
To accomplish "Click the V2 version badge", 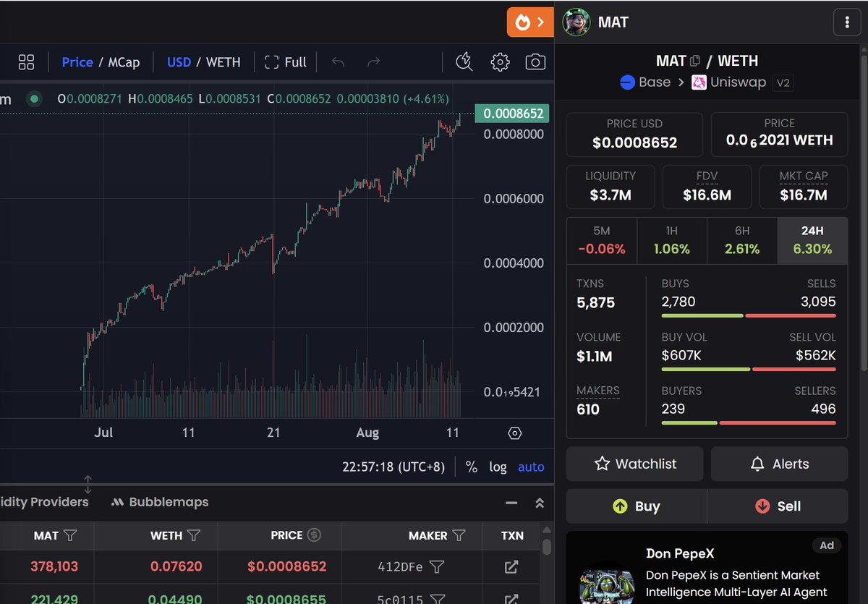I will [783, 82].
